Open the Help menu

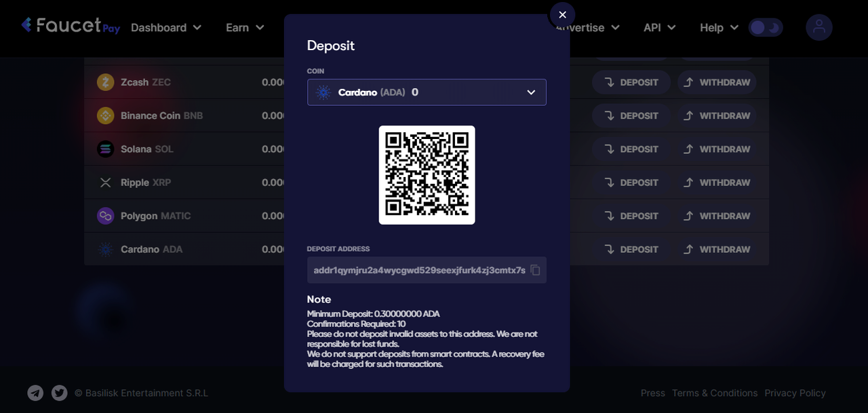(719, 28)
